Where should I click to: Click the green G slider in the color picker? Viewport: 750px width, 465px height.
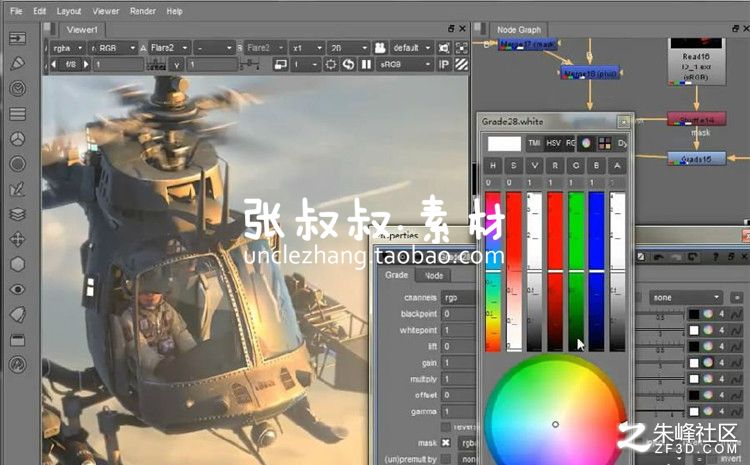point(576,271)
